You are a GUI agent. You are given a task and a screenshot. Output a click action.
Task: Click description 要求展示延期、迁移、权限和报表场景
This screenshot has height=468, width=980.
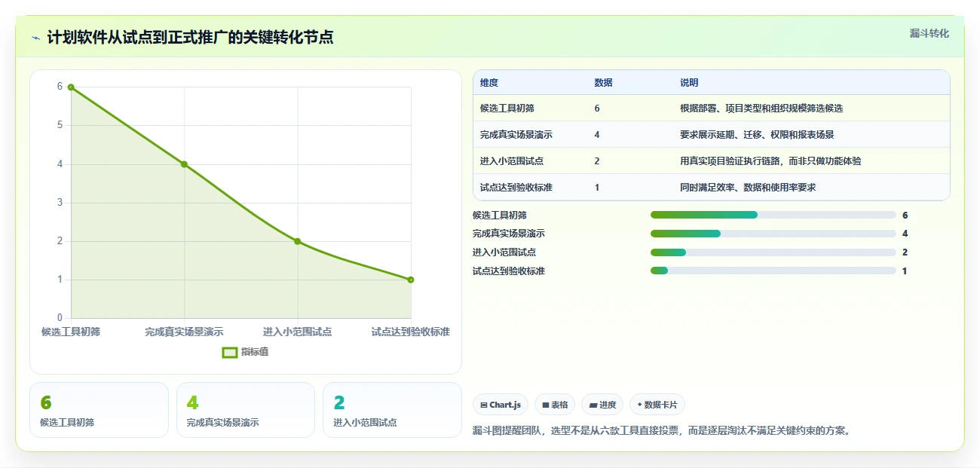[x=757, y=134]
